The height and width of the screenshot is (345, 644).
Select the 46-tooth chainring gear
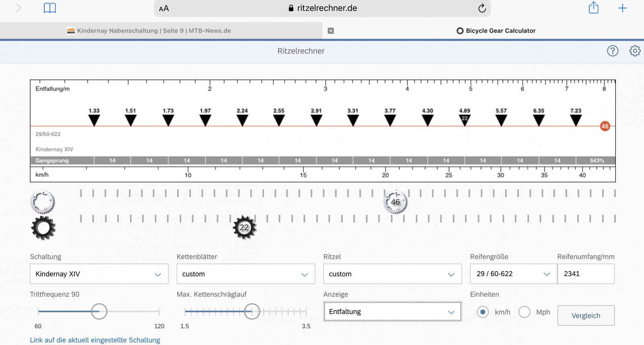click(x=395, y=202)
